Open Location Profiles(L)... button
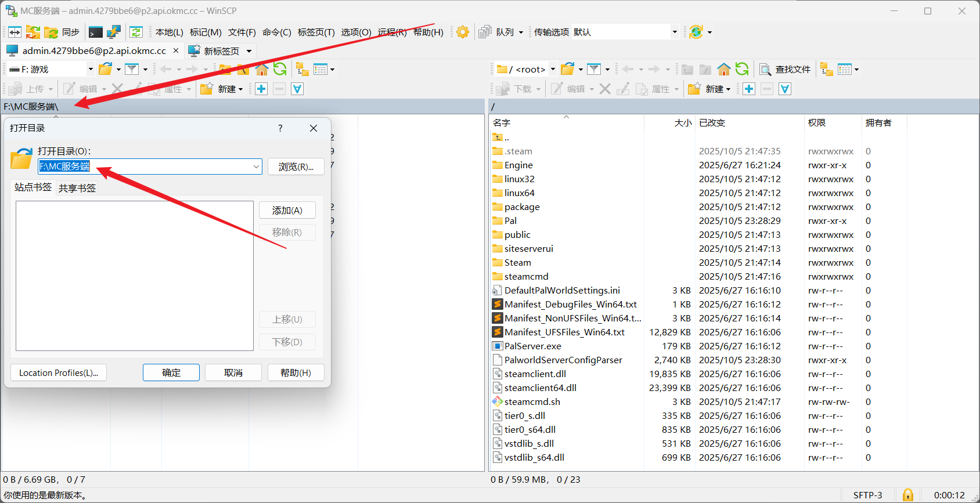 pyautogui.click(x=59, y=372)
